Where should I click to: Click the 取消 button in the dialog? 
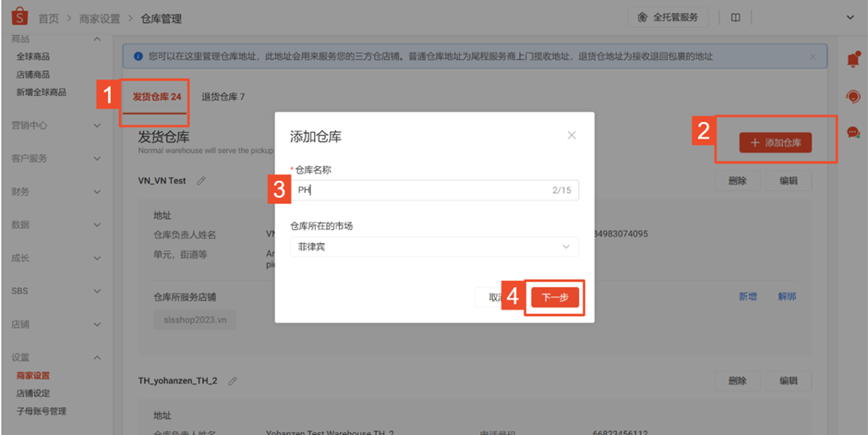tap(489, 297)
